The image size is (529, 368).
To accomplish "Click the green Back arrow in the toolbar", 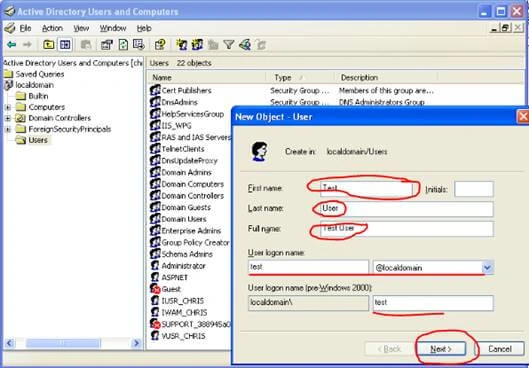I will click(11, 45).
